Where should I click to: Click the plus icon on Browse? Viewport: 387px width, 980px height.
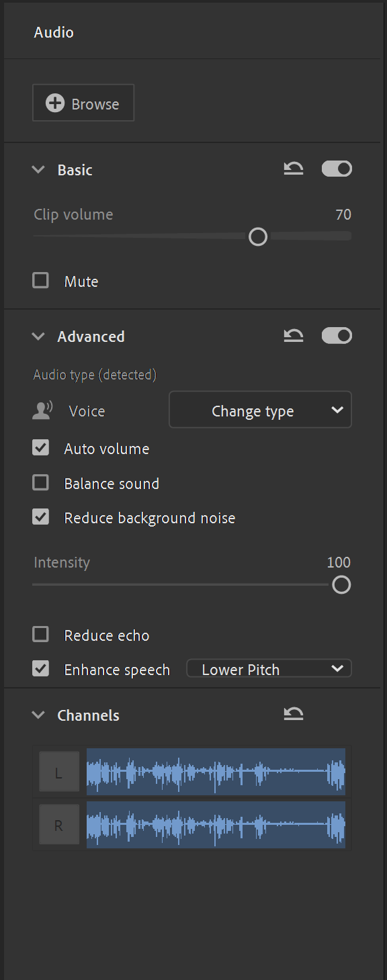55,103
